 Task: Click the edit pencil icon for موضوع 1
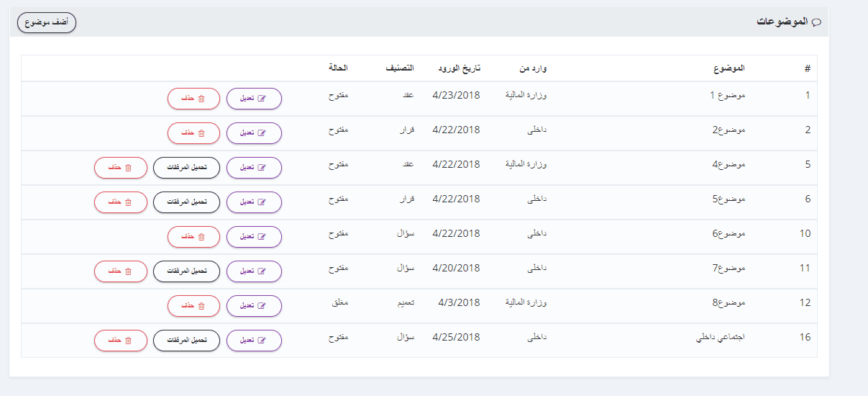point(262,99)
